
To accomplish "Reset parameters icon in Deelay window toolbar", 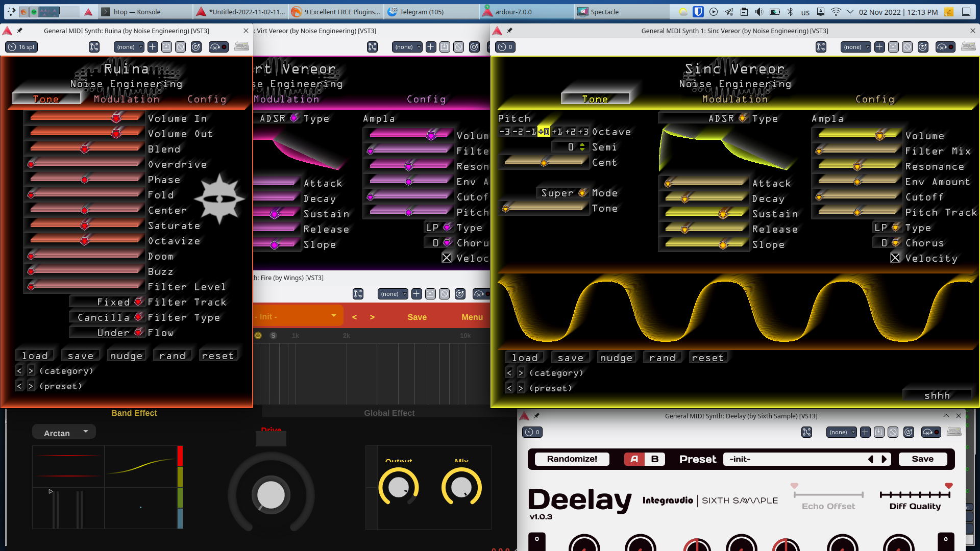I will click(x=909, y=432).
